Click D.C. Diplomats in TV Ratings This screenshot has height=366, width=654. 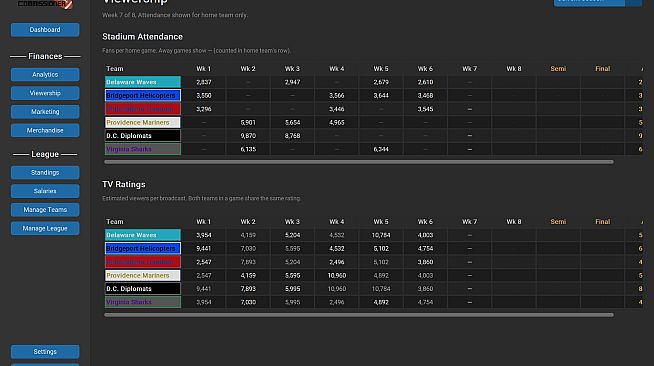pos(143,288)
